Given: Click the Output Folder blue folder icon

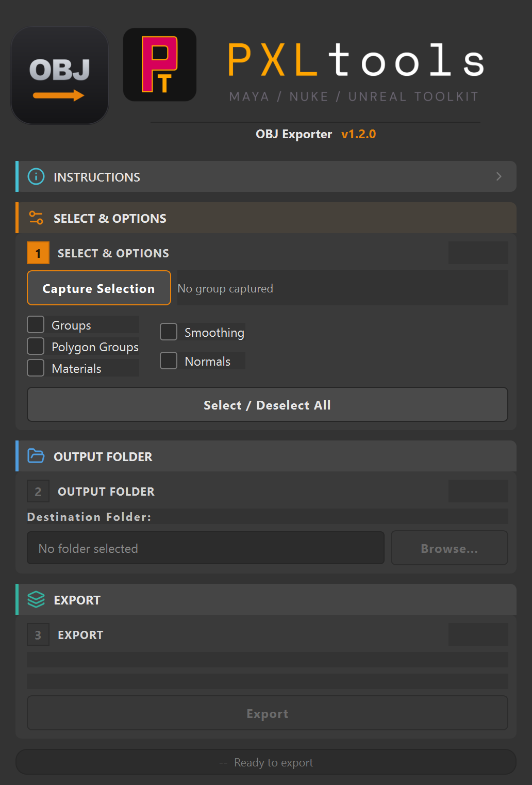Looking at the screenshot, I should click(x=36, y=456).
